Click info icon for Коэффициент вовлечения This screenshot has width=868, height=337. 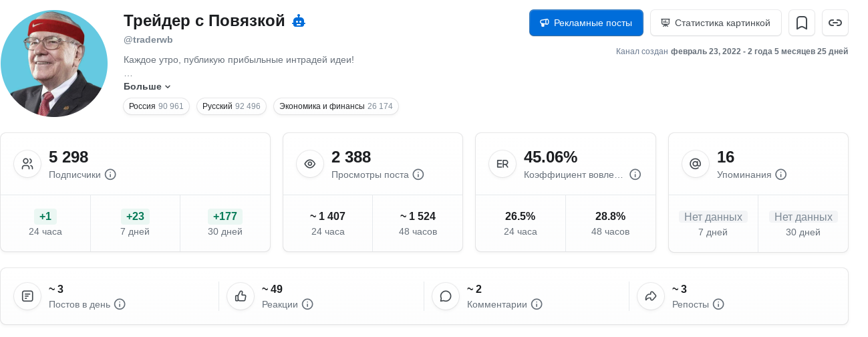click(635, 175)
